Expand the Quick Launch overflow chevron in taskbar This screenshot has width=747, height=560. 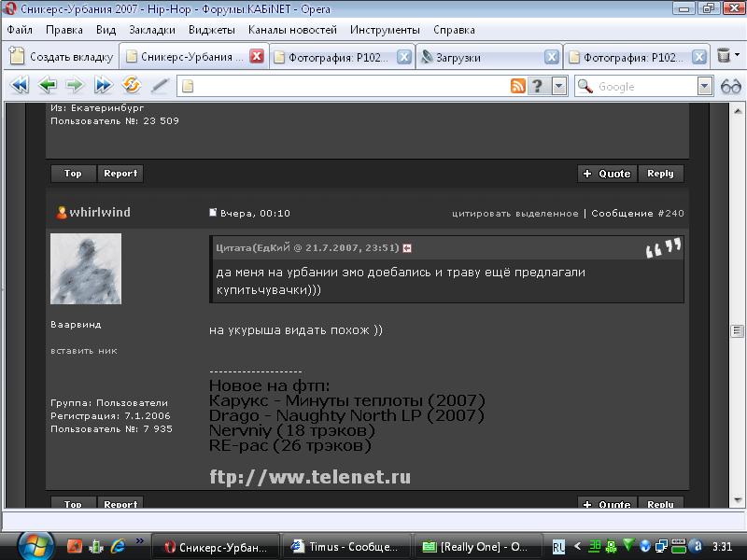(x=141, y=540)
